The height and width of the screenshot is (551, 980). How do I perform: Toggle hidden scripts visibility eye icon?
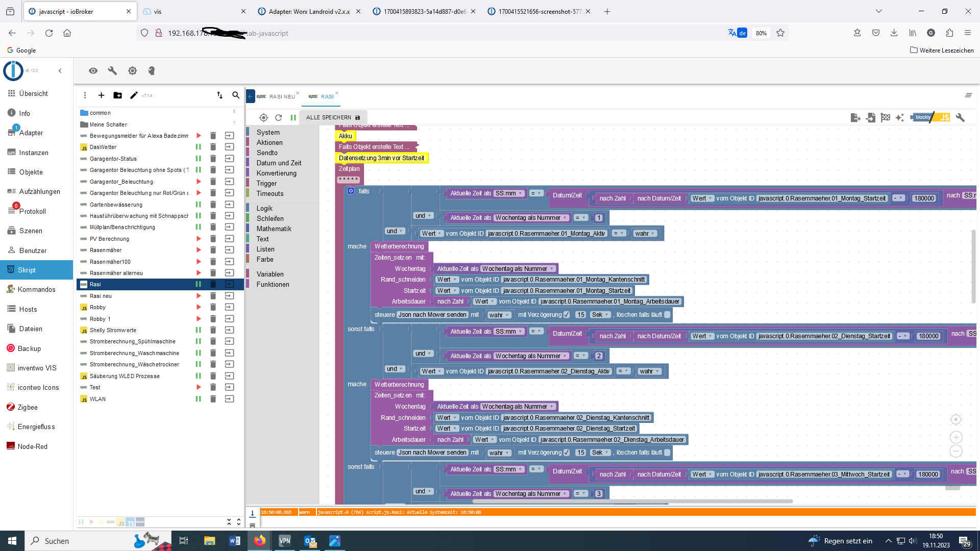tap(93, 71)
